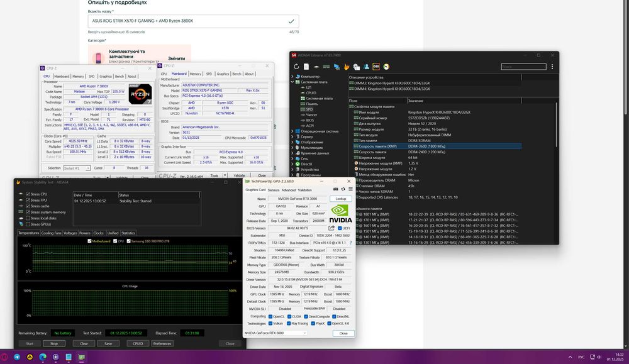
Task: Switch to Cooling Fans tab
Action: pyautogui.click(x=52, y=233)
